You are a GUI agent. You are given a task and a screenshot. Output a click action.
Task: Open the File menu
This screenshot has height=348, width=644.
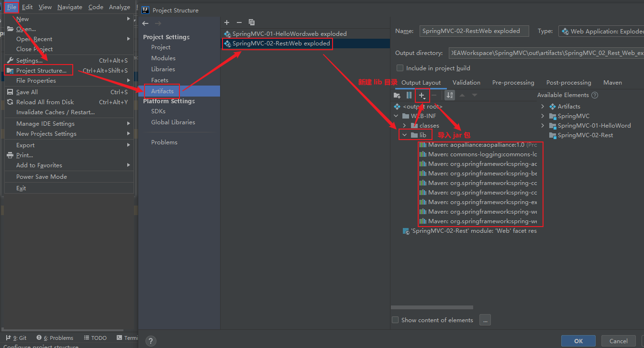11,7
